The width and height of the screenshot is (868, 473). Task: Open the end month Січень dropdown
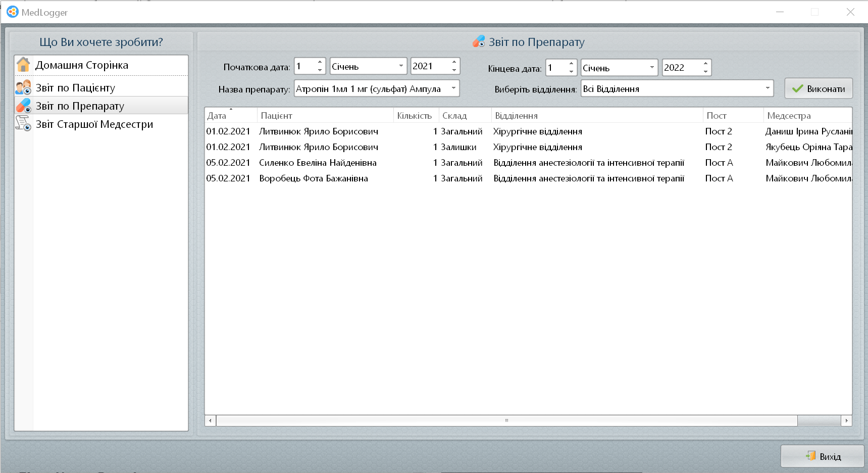click(651, 67)
